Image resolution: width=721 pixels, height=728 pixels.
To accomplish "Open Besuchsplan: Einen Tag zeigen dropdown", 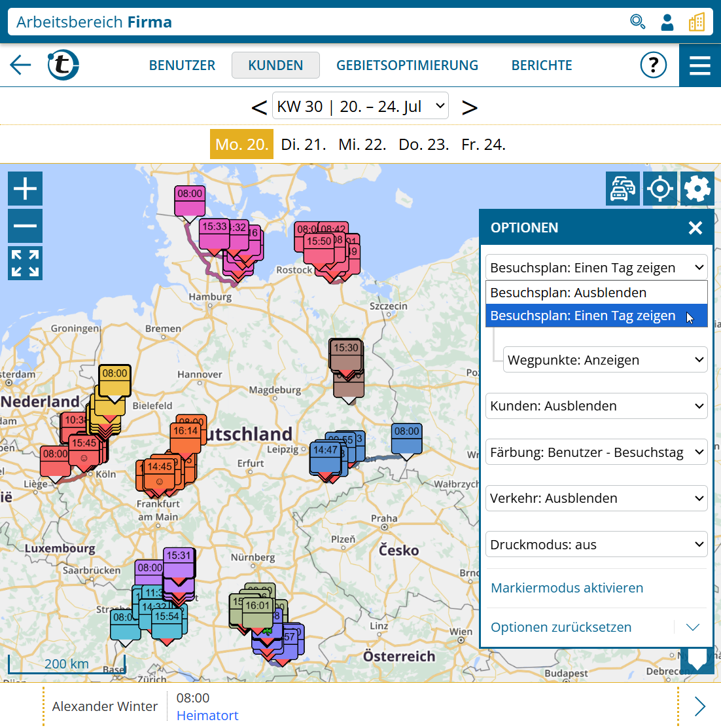I will [x=596, y=267].
